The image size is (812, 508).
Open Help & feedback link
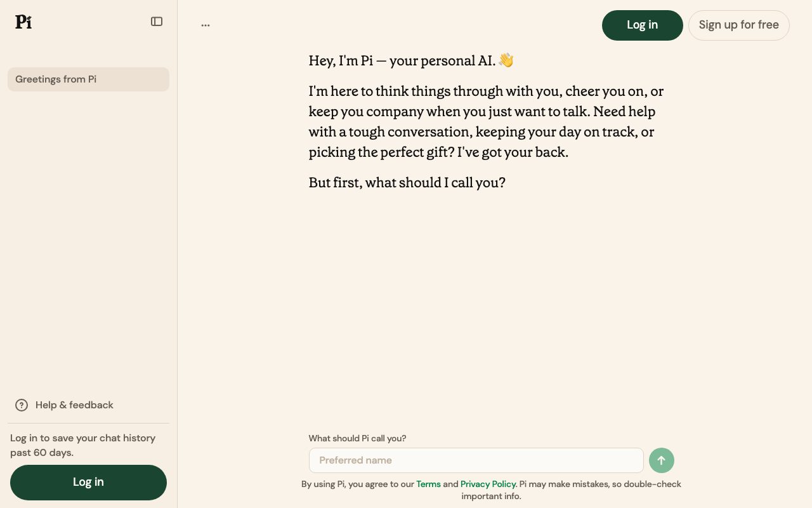click(x=74, y=405)
